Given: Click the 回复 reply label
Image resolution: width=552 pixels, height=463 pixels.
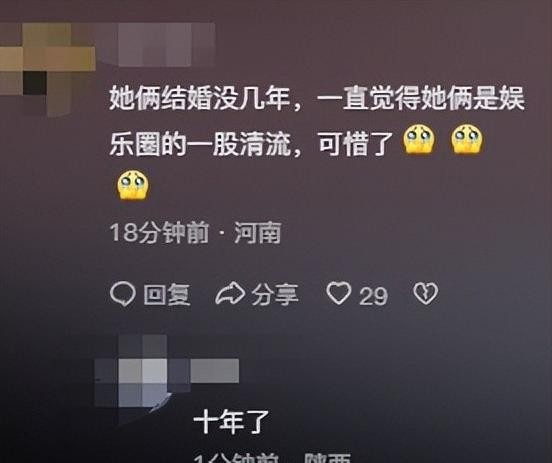Looking at the screenshot, I should 167,295.
